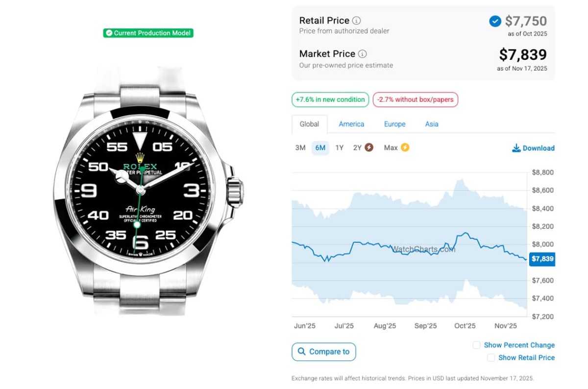The height and width of the screenshot is (389, 588).
Task: Enable Show Percent Change checkbox
Action: click(x=476, y=345)
